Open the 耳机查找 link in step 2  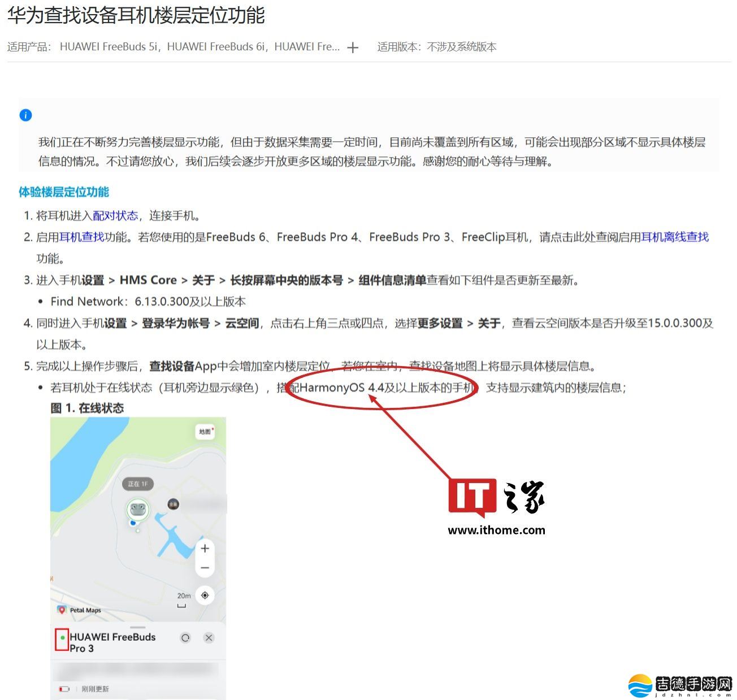coord(82,237)
